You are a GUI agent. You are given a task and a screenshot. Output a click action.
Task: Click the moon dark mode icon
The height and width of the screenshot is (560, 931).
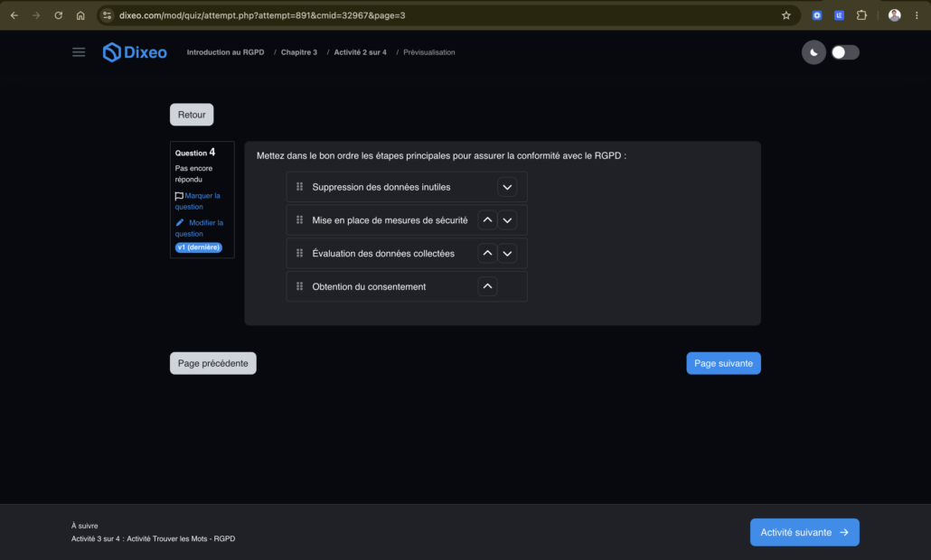pyautogui.click(x=813, y=52)
